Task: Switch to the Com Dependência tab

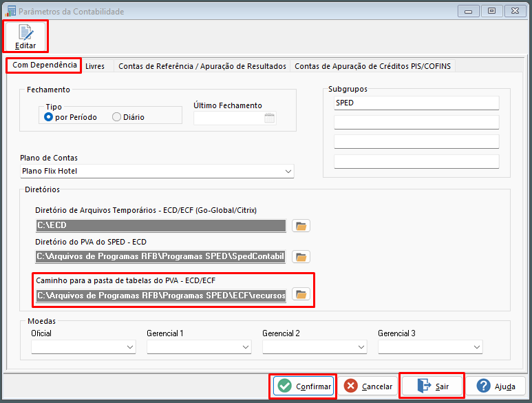Action: coord(45,65)
